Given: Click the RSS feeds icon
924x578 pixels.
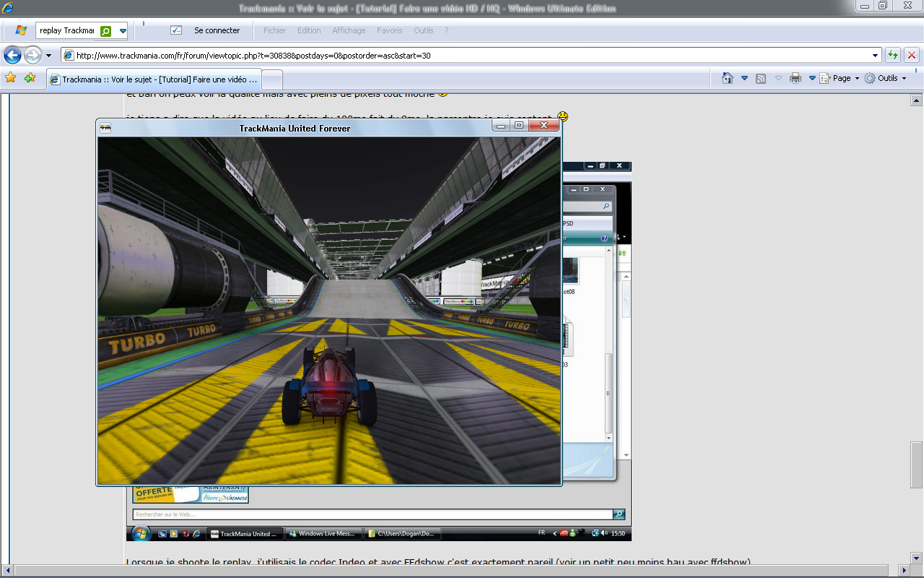Looking at the screenshot, I should coord(761,78).
